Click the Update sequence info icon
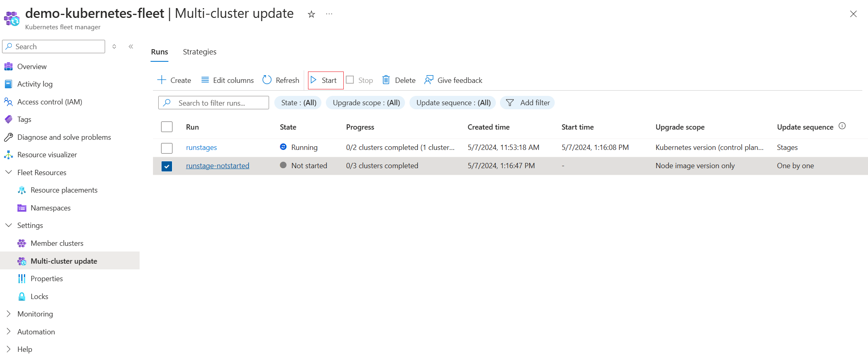Image resolution: width=868 pixels, height=362 pixels. click(842, 126)
